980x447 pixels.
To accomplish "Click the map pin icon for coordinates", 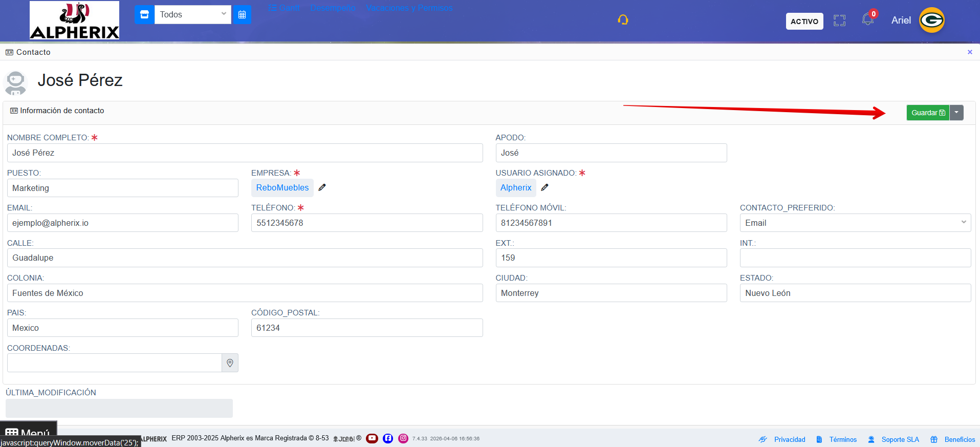I will pos(230,363).
